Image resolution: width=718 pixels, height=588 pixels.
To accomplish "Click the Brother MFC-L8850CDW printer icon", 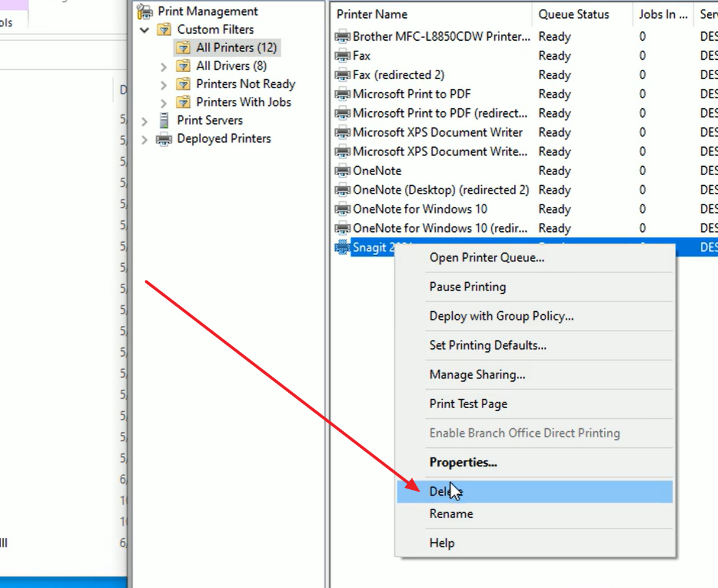I will click(343, 37).
